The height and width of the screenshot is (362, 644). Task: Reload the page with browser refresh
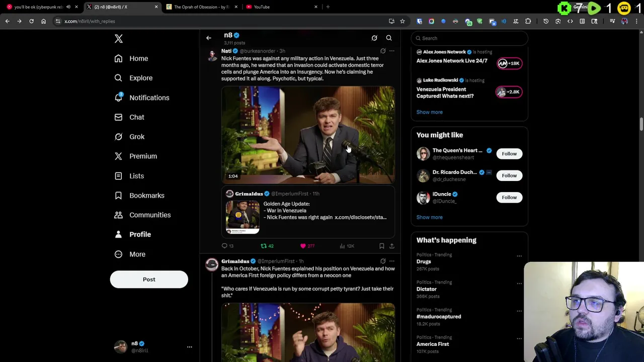(31, 21)
